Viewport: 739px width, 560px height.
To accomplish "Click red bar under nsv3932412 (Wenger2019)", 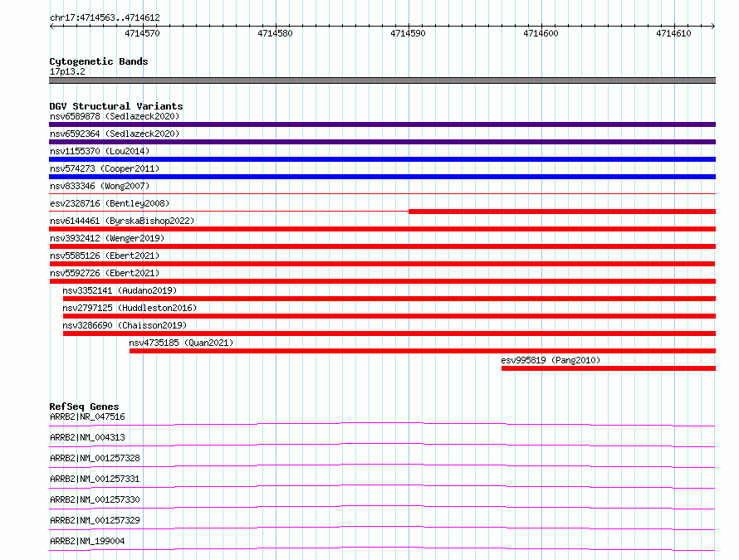I will (382, 246).
